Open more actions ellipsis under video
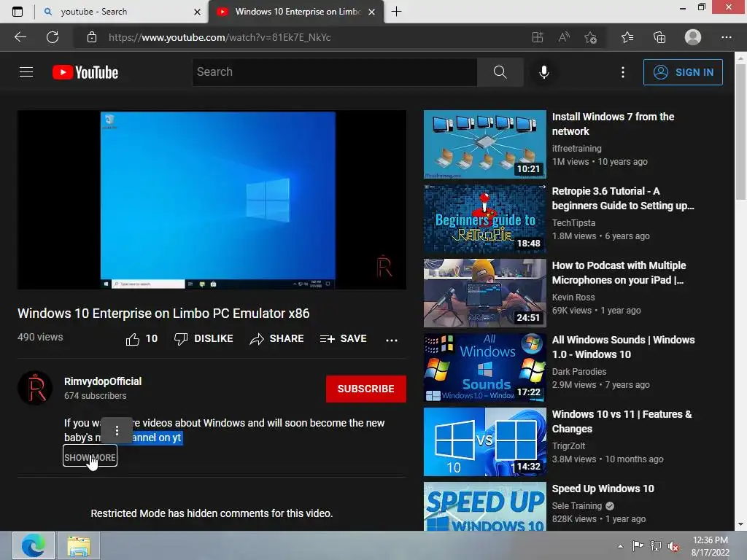Image resolution: width=747 pixels, height=560 pixels. tap(392, 340)
